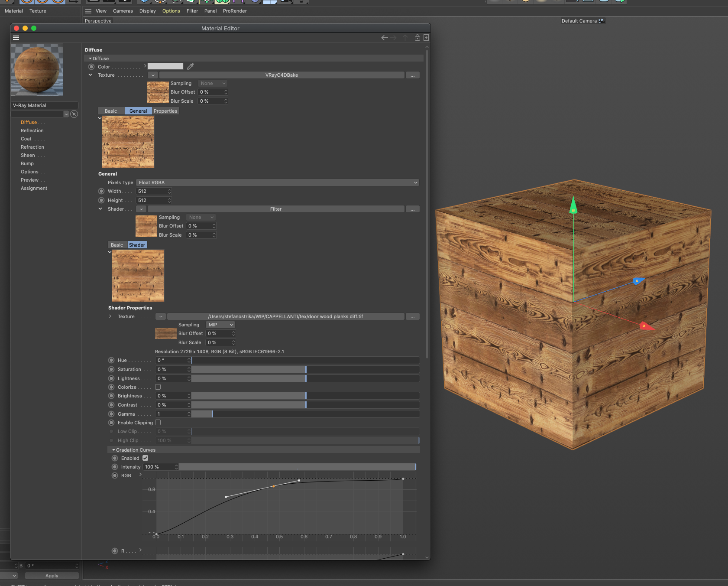This screenshot has height=586, width=728.
Task: Expand the RGB curve chevron
Action: tap(140, 475)
